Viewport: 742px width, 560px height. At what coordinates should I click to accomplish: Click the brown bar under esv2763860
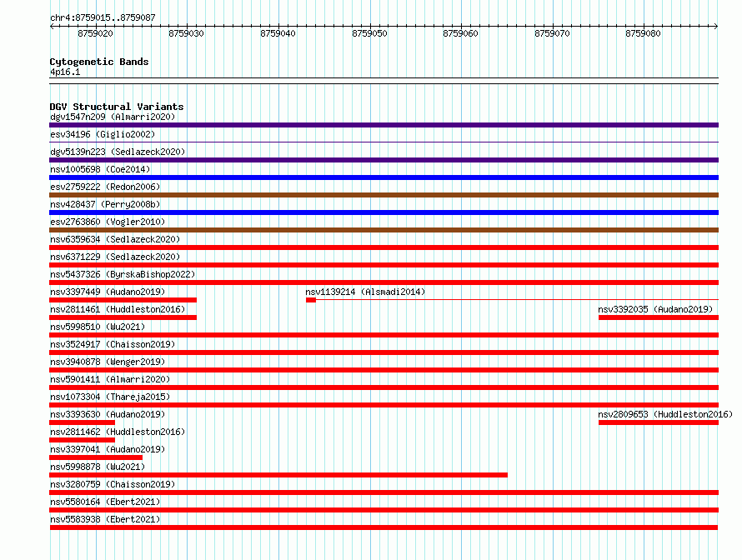[x=384, y=230]
